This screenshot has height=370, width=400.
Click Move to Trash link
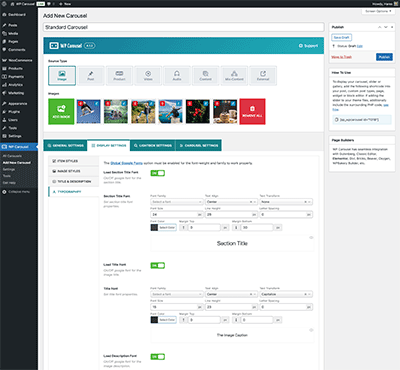coord(341,57)
